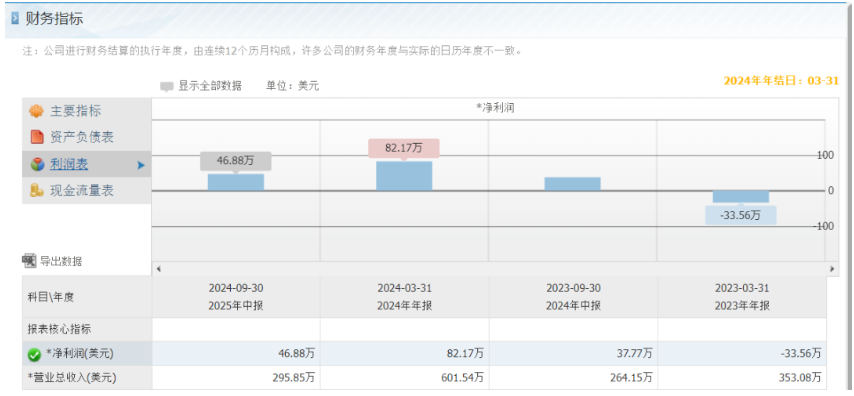Image resolution: width=854 pixels, height=396 pixels.
Task: Click the 显示全部数据 speech bubble icon
Action: [x=167, y=87]
